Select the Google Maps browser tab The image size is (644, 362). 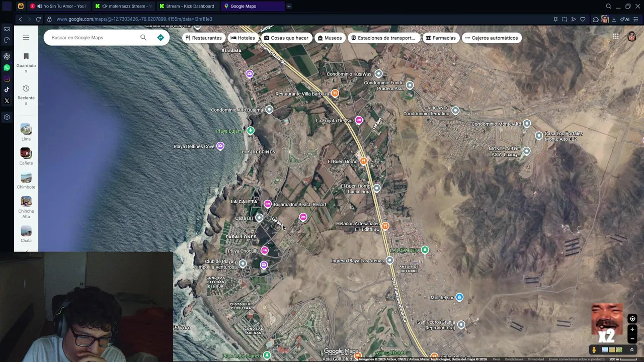click(x=252, y=6)
